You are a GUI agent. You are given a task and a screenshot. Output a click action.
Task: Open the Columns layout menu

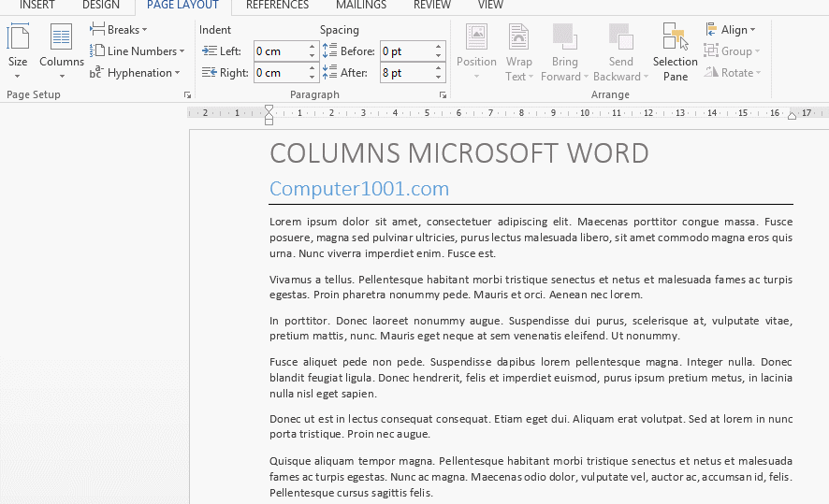tap(62, 51)
